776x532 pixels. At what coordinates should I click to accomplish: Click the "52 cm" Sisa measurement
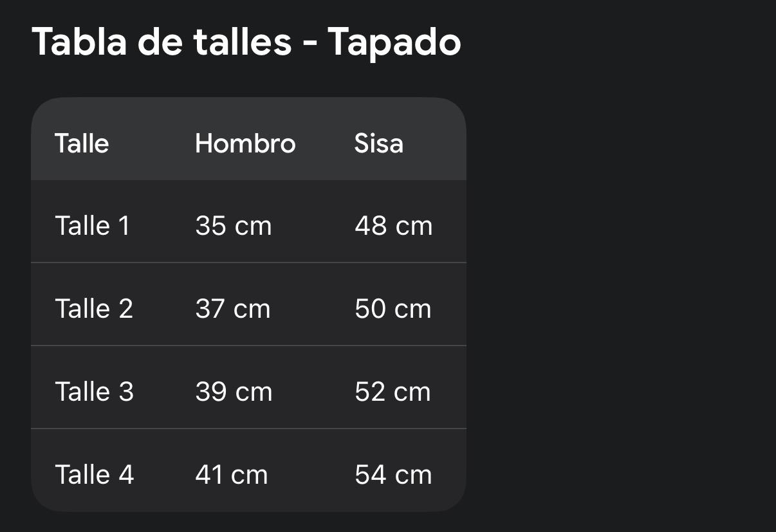393,392
